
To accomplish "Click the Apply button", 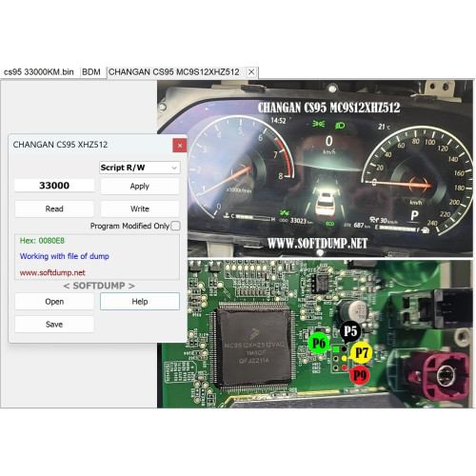I will [x=140, y=186].
